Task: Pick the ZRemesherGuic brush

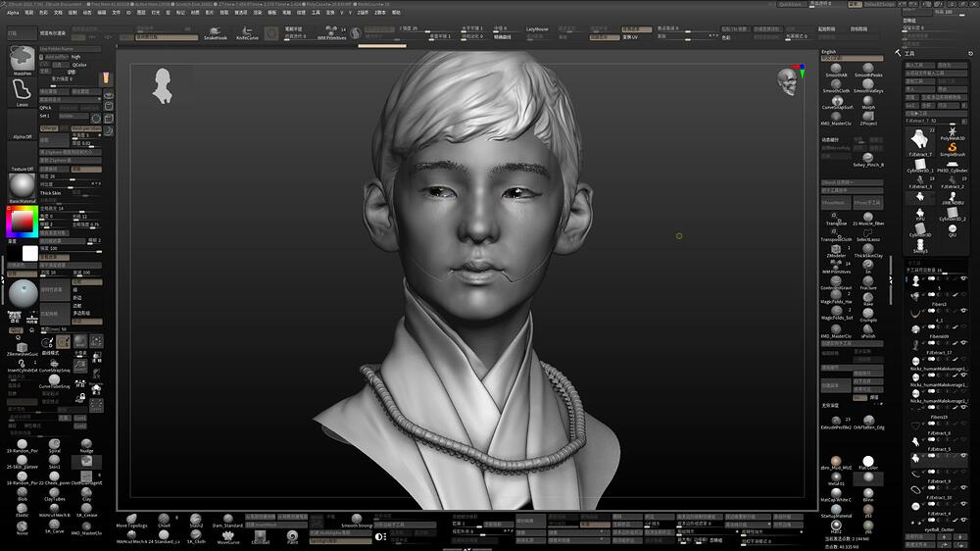Action: pyautogui.click(x=23, y=349)
